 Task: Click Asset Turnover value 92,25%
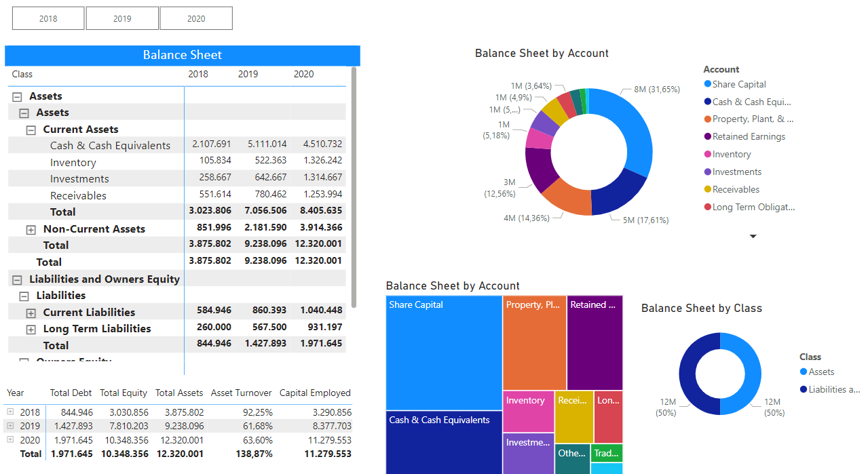pyautogui.click(x=257, y=412)
